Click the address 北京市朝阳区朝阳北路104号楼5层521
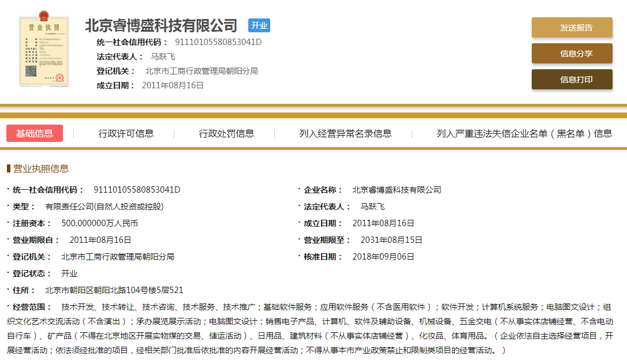Screen dimensions: 627x364 114,290
